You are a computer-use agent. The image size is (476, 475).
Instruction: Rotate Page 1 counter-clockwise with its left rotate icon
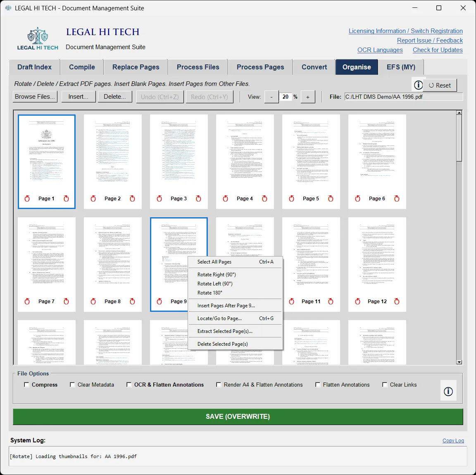pyautogui.click(x=27, y=199)
